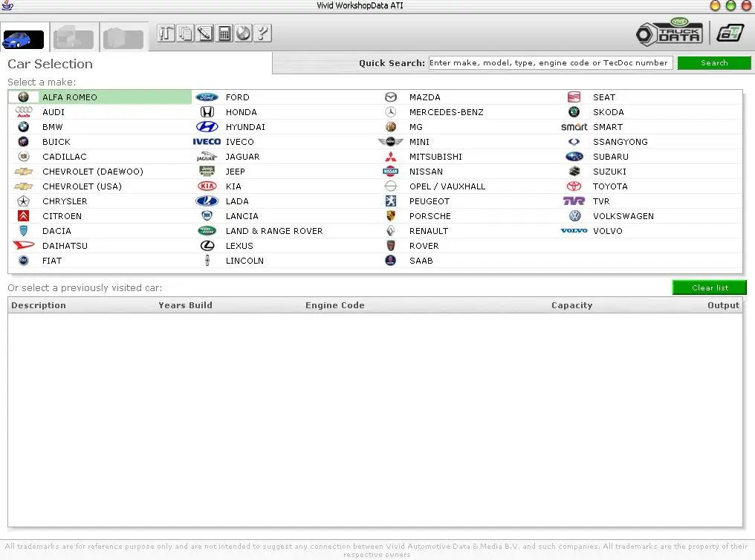Pick VOLKSWAGEN from the make list

pyautogui.click(x=623, y=216)
